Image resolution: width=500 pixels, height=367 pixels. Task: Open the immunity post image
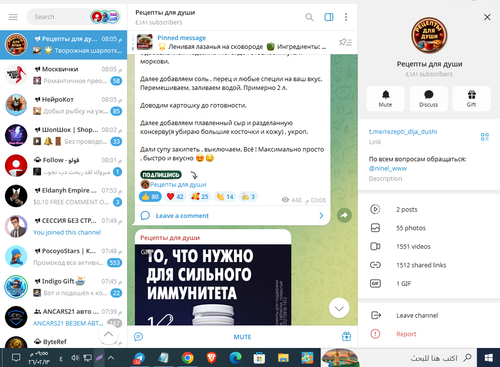pyautogui.click(x=213, y=285)
